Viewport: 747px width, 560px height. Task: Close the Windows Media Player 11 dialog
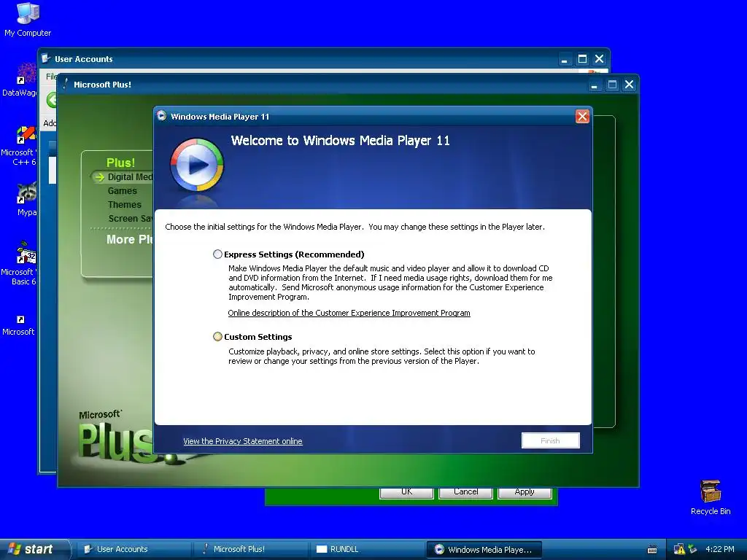582,116
